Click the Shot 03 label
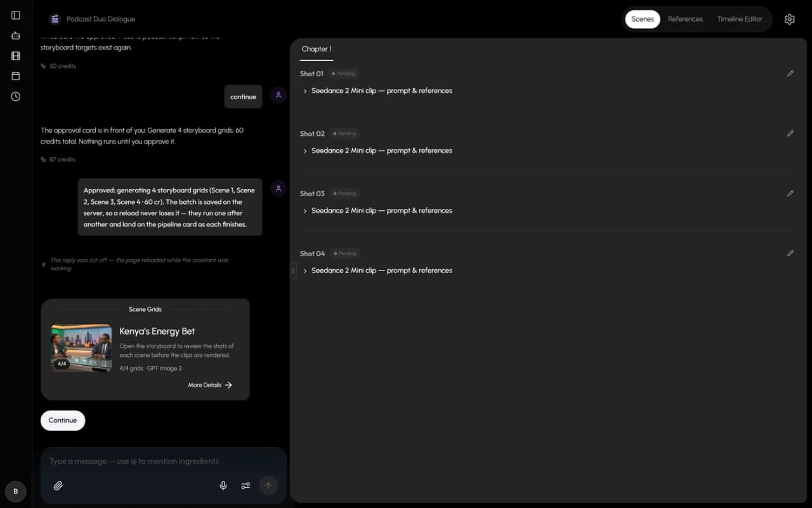The width and height of the screenshot is (812, 508). point(312,194)
